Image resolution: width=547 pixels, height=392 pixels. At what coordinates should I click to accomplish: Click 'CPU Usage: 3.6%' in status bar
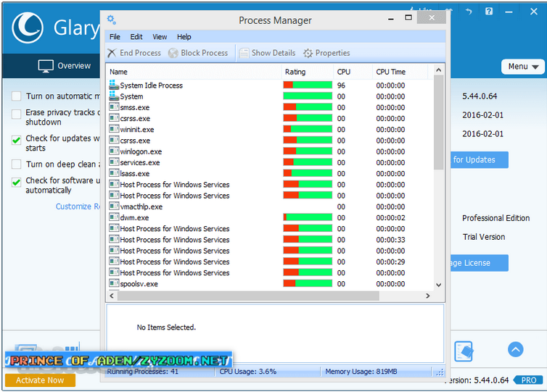point(247,372)
